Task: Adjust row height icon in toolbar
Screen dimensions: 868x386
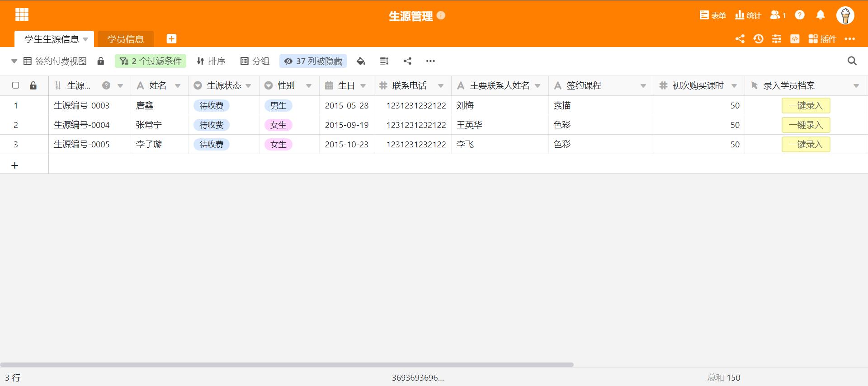Action: pyautogui.click(x=384, y=61)
